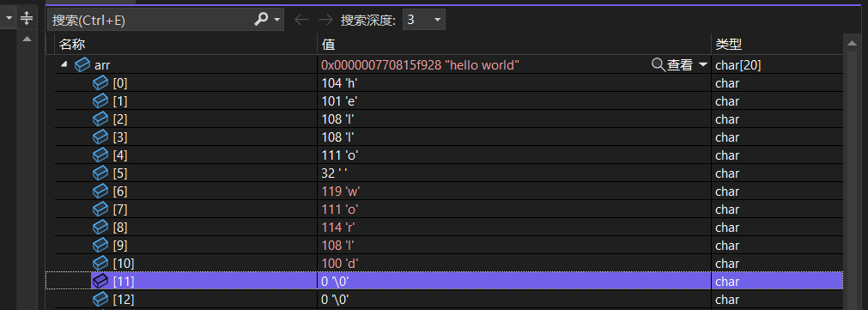Select the row name [3]
The image size is (868, 310).
[120, 137]
